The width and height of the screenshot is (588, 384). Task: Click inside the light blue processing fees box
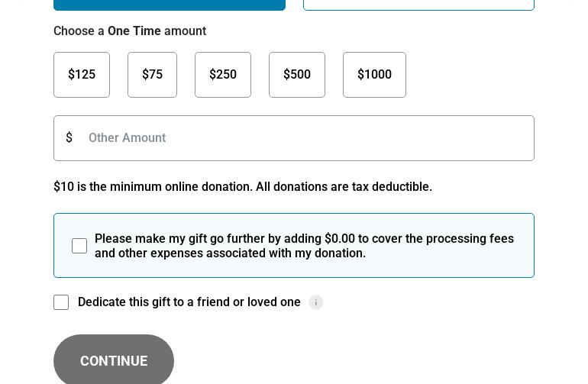click(294, 246)
